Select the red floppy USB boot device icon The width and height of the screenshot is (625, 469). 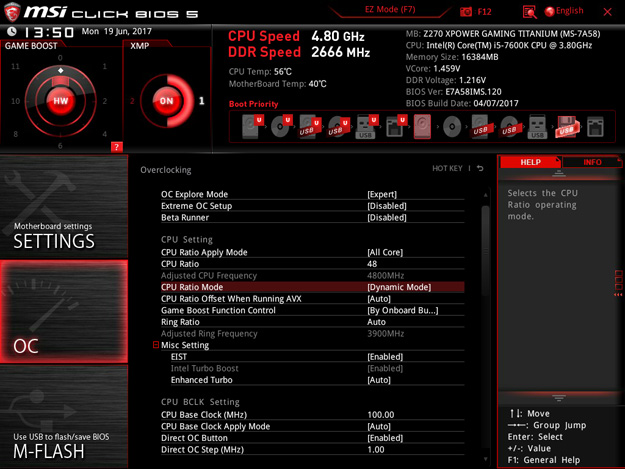pyautogui.click(x=567, y=127)
